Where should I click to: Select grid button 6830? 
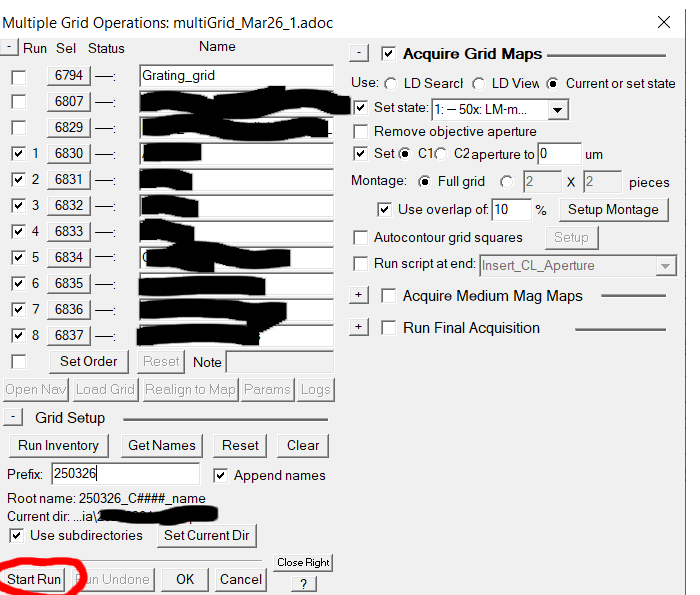[x=69, y=154]
